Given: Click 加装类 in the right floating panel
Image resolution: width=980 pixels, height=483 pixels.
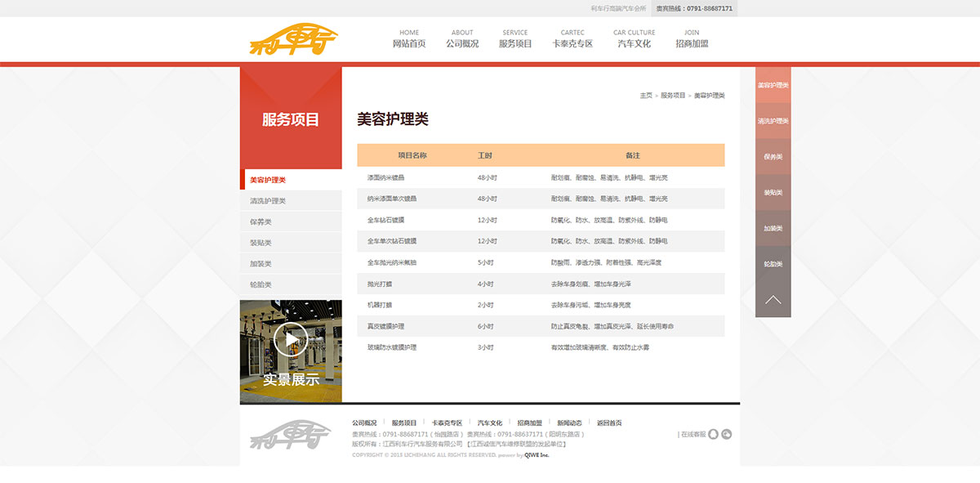Looking at the screenshot, I should pos(773,229).
